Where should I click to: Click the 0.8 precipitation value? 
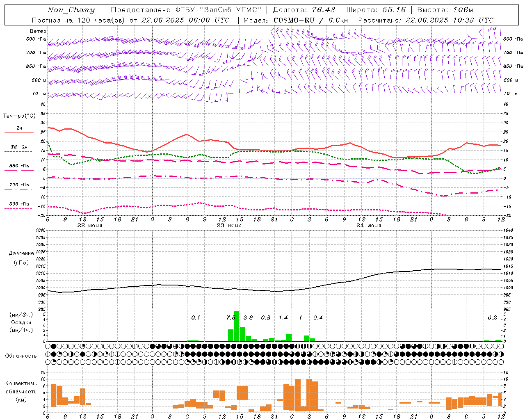(266, 317)
